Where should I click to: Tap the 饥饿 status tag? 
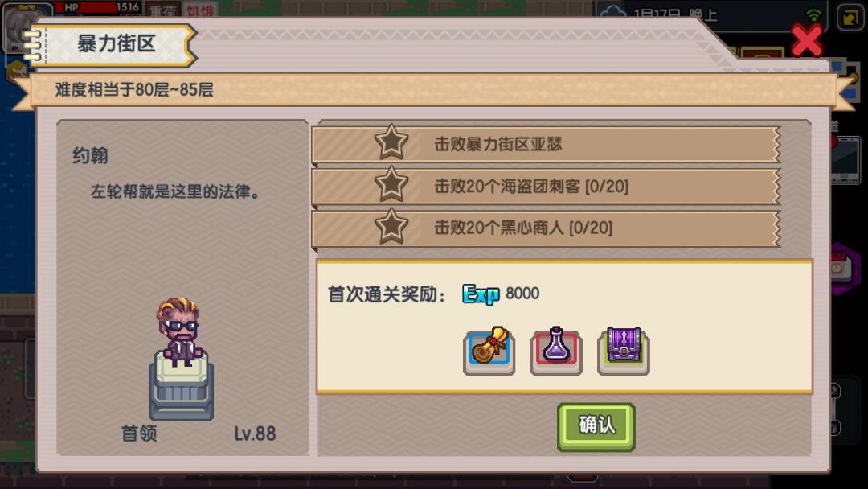pos(200,10)
